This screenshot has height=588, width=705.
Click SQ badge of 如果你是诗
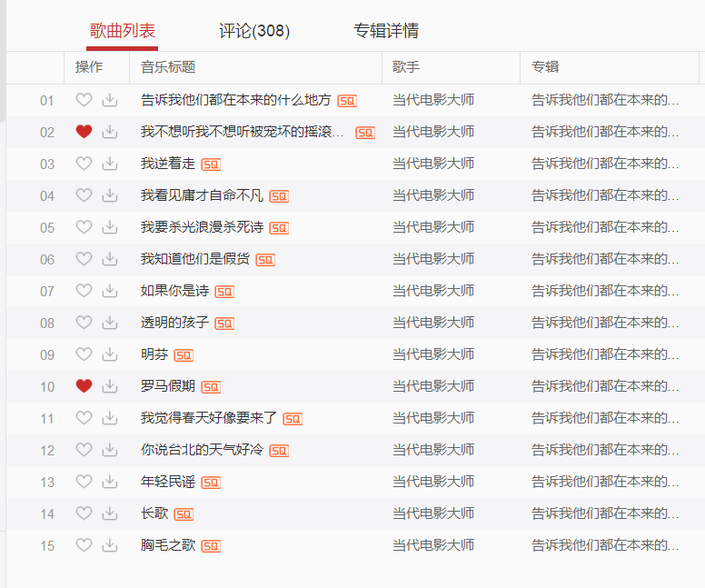tap(224, 292)
